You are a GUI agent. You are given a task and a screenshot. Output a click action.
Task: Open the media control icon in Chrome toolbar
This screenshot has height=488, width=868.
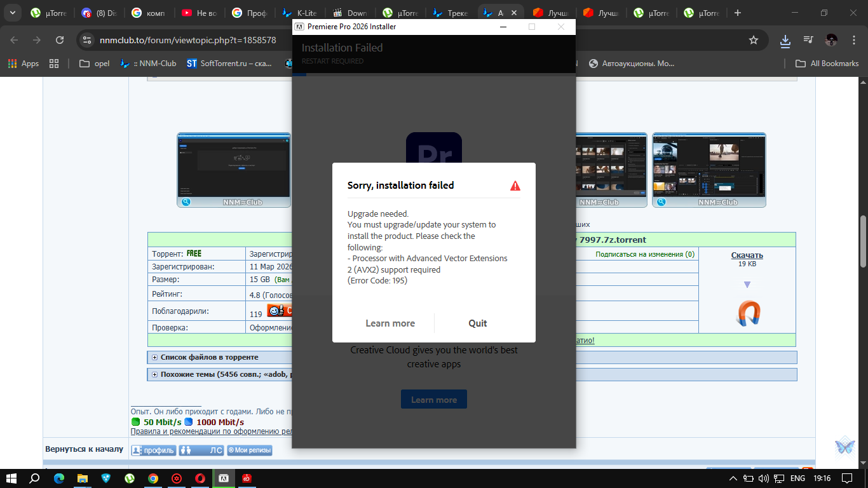coord(808,40)
